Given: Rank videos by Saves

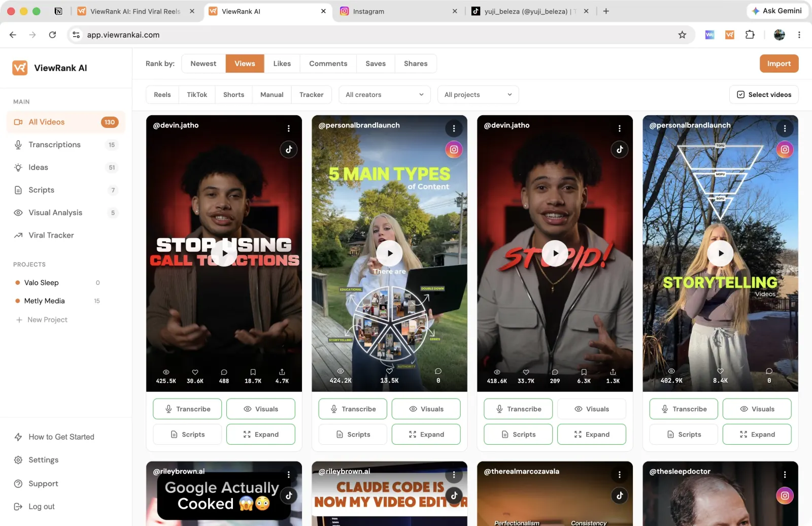Looking at the screenshot, I should (376, 63).
